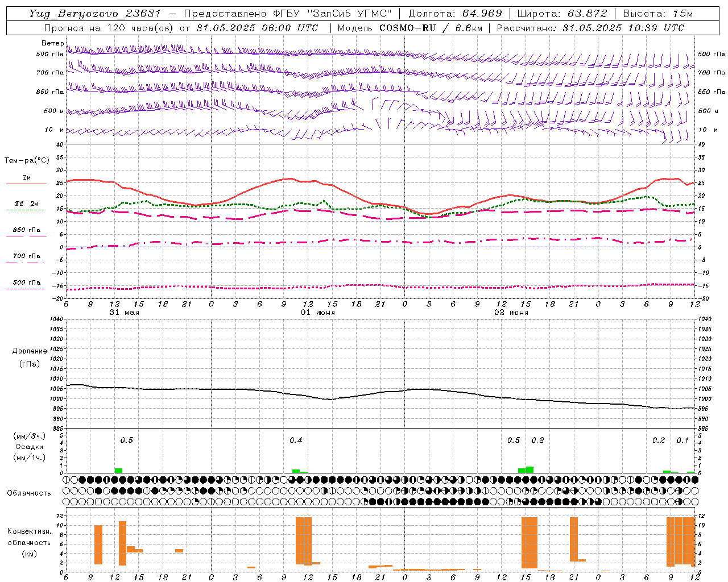Select the 01 июня date label
The height and width of the screenshot is (582, 728).
click(x=318, y=313)
